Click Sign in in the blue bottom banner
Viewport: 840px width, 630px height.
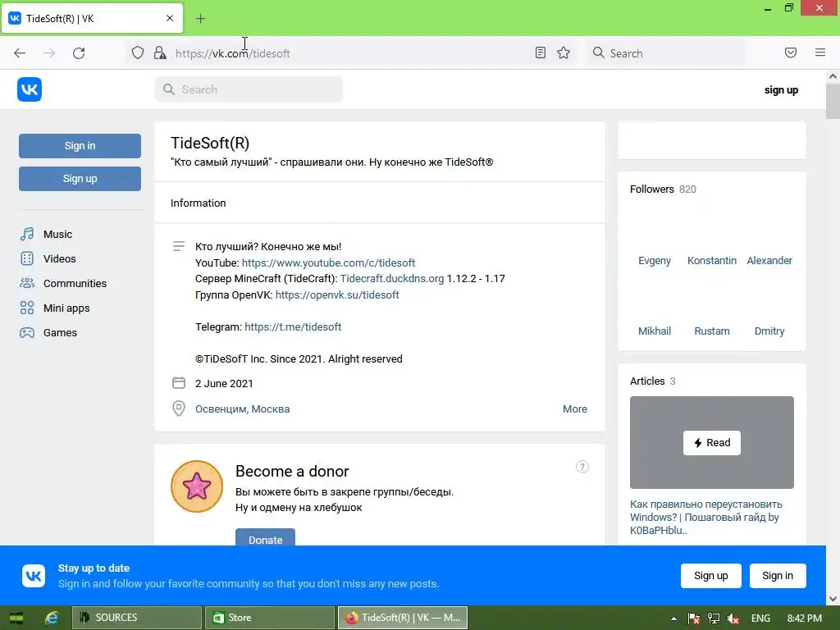coord(778,575)
